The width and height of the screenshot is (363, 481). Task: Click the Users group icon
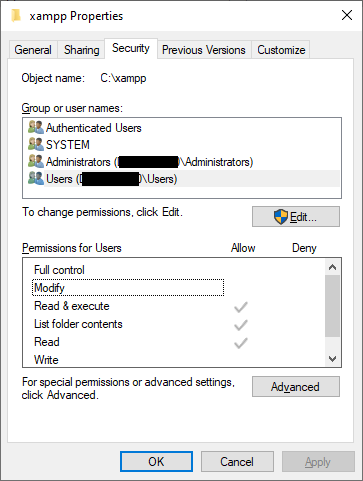(x=36, y=178)
